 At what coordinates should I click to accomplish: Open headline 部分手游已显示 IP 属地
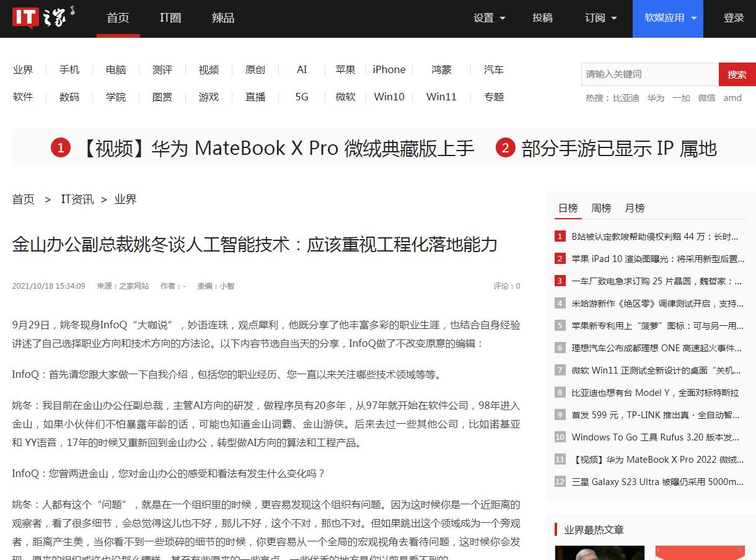(619, 149)
